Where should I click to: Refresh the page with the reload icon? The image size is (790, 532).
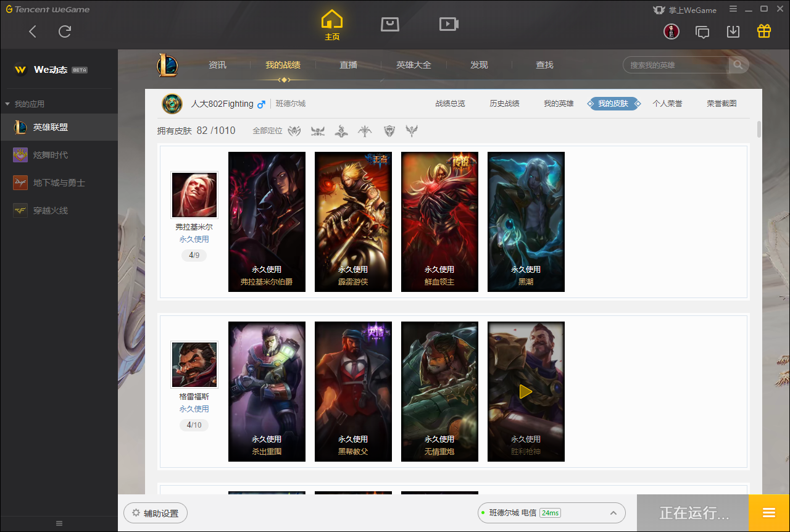pos(65,31)
